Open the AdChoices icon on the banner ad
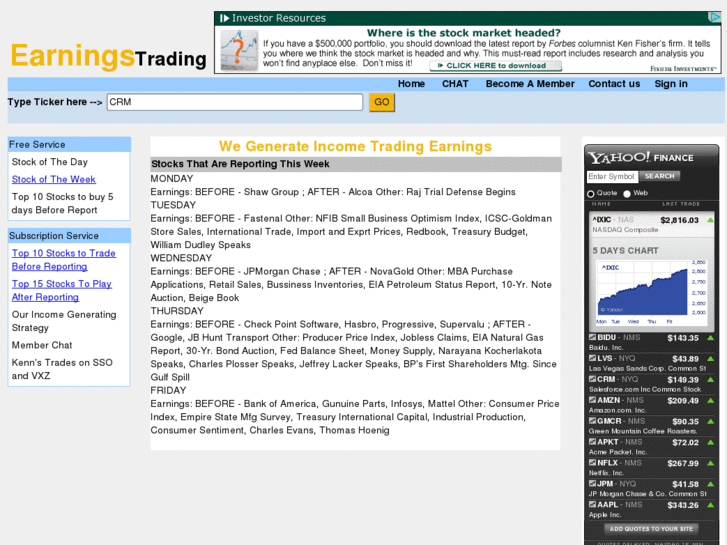Image resolution: width=727 pixels, height=545 pixels. coord(714,18)
